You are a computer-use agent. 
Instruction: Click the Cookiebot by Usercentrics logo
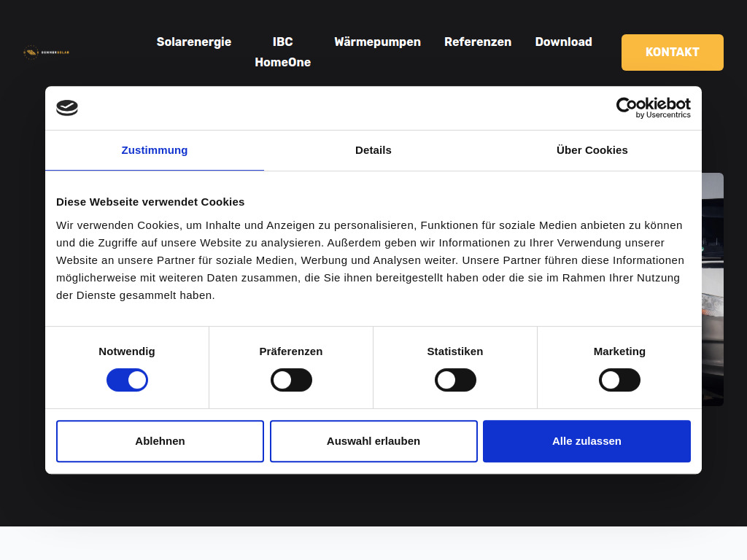pyautogui.click(x=652, y=106)
